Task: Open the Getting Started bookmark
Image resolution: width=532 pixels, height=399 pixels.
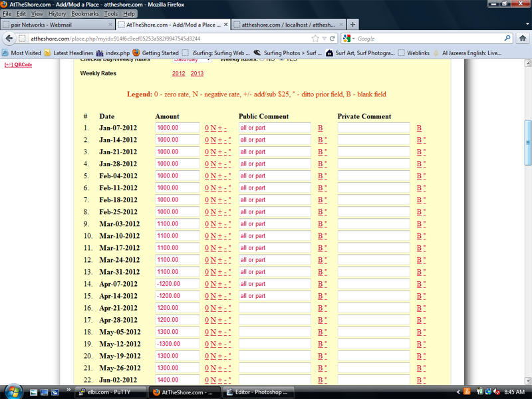Action: (x=156, y=53)
